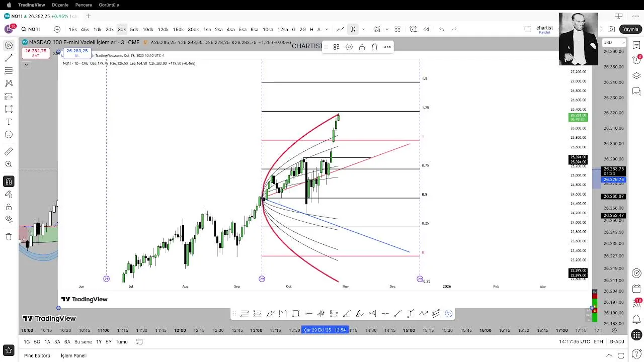Open more options three dots in floating toolbar
The image size is (644, 362).
coord(387,47)
